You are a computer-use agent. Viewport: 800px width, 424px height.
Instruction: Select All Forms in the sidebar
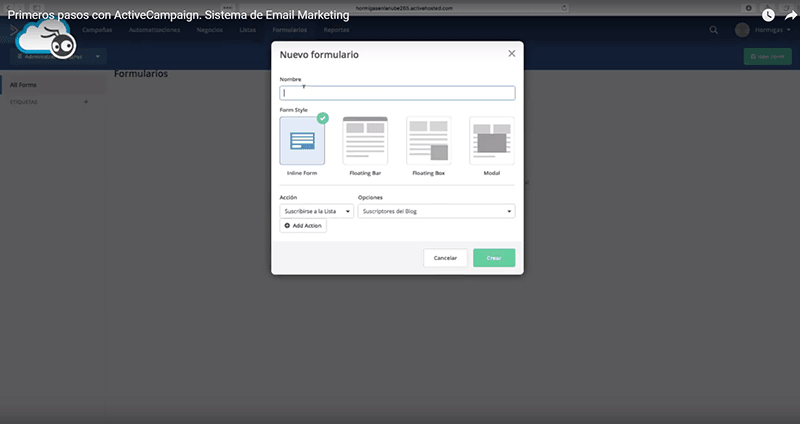point(23,85)
